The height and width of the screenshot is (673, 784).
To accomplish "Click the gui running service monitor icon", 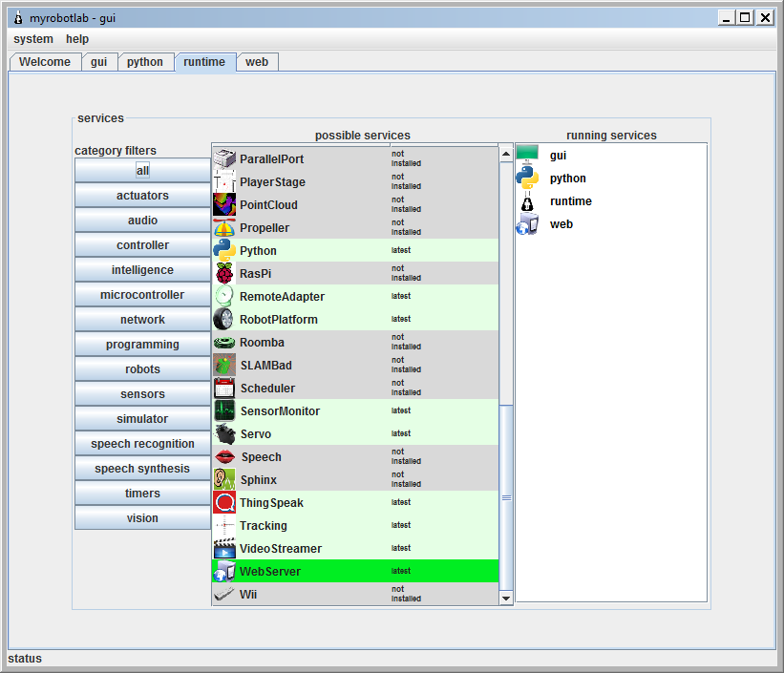I will [x=527, y=155].
